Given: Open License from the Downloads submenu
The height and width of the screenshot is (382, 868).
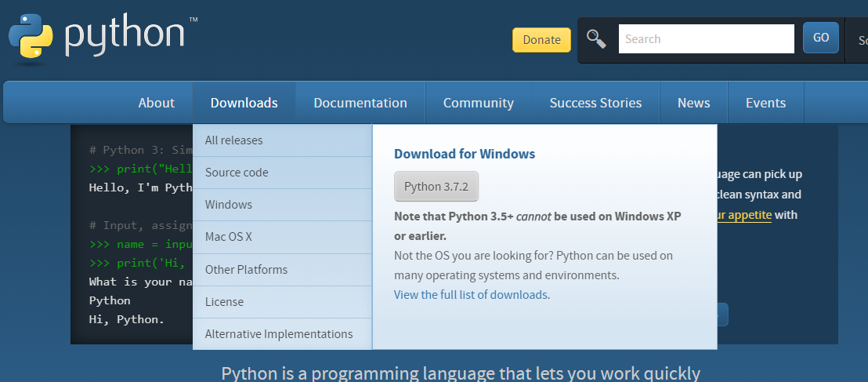Looking at the screenshot, I should pos(224,302).
